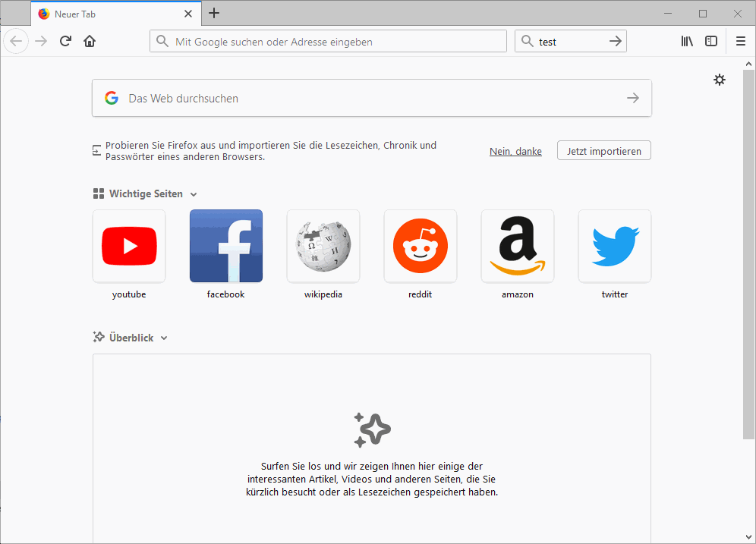Click the grid icon beside 'Wichtige Seiten'

pyautogui.click(x=99, y=193)
